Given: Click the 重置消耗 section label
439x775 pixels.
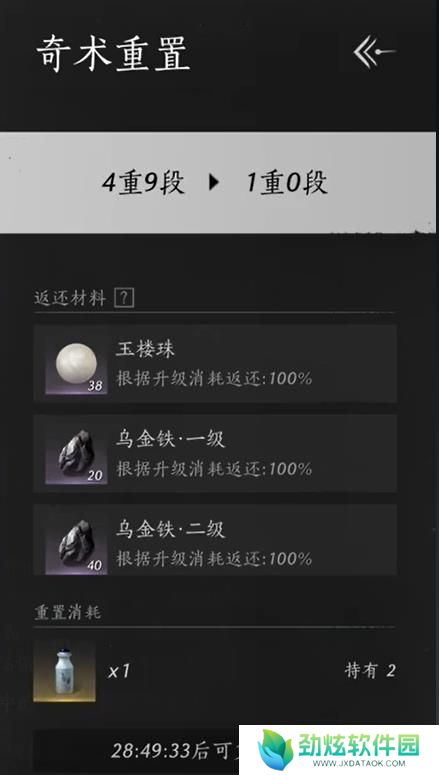Looking at the screenshot, I should pyautogui.click(x=67, y=612).
